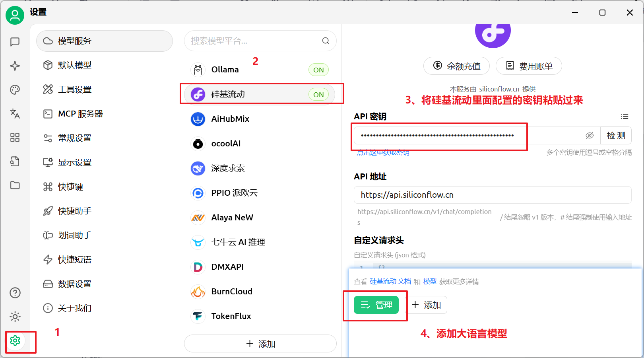Select 深度求索 provider row text
This screenshot has width=644, height=358.
(x=228, y=168)
